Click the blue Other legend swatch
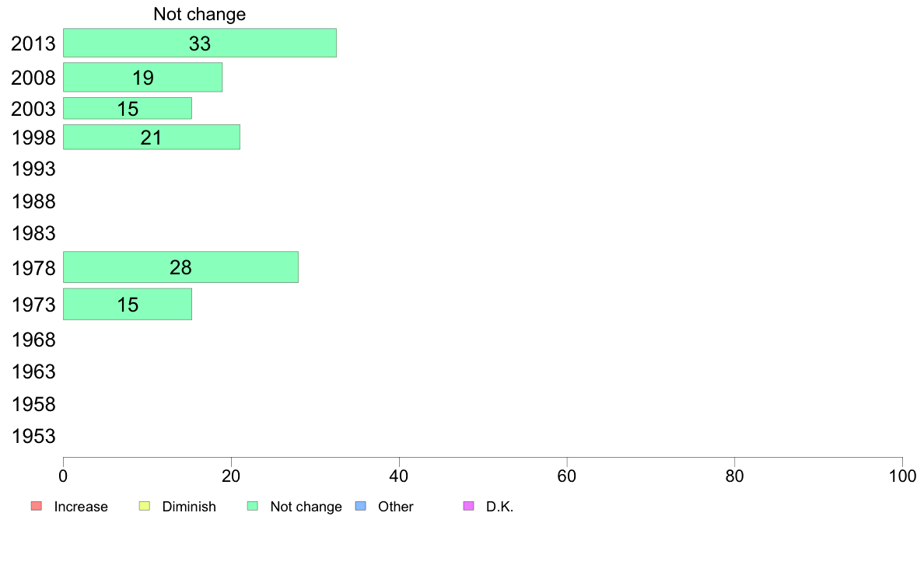This screenshot has width=924, height=572. click(361, 506)
